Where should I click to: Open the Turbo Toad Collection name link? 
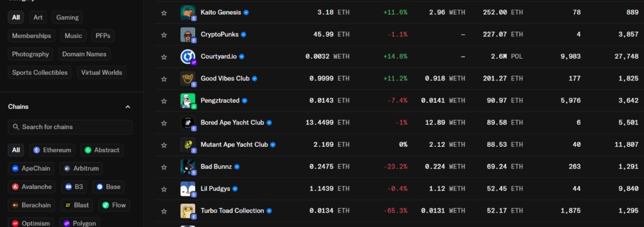232,211
